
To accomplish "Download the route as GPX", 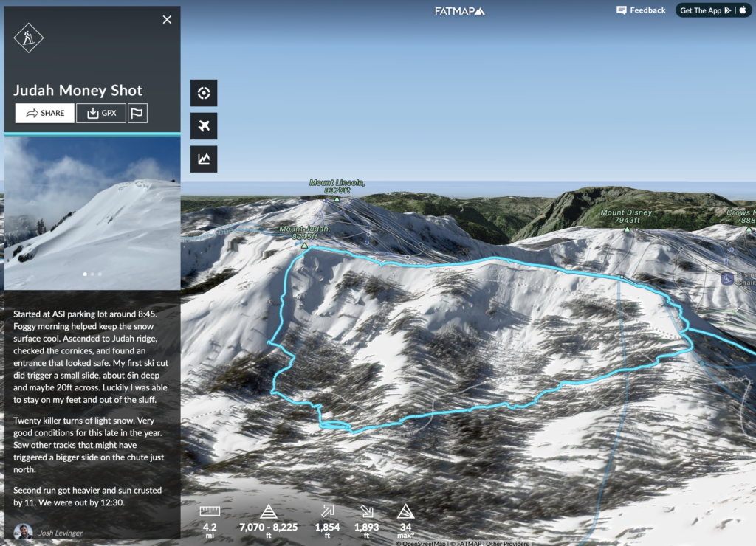I will coord(101,113).
